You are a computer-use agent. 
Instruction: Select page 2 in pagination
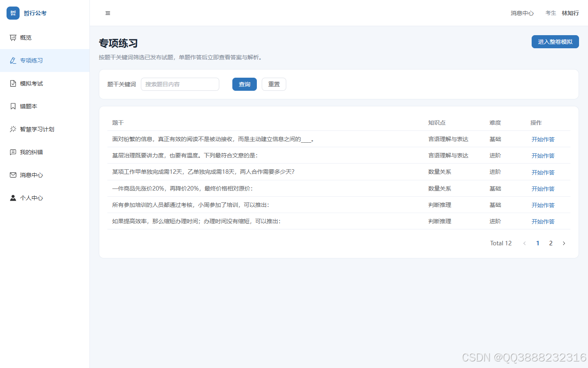click(x=551, y=243)
